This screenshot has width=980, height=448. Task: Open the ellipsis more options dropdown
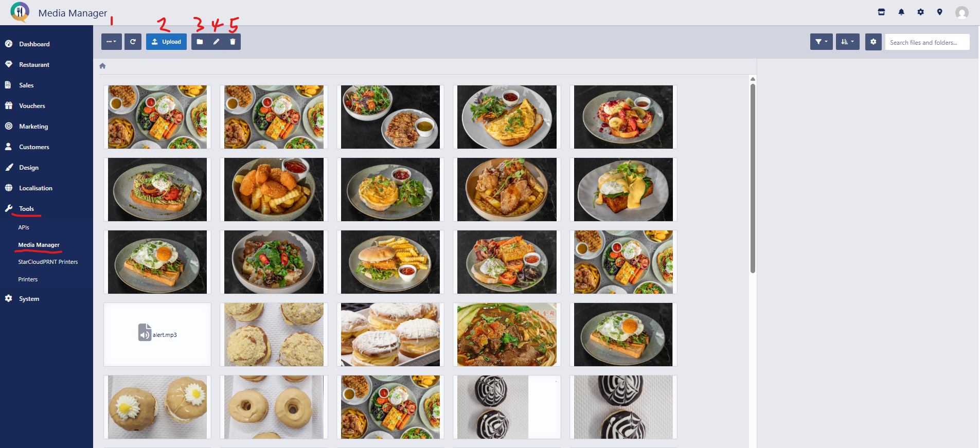[112, 42]
